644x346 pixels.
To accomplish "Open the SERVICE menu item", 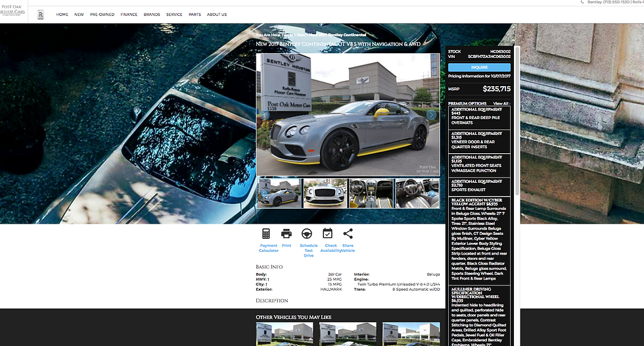I will tap(174, 14).
